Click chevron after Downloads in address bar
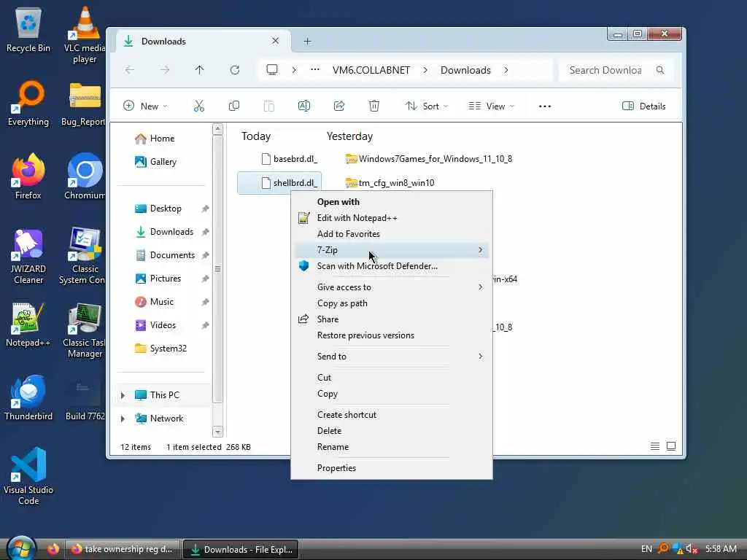Viewport: 747px width, 560px height. pos(506,70)
